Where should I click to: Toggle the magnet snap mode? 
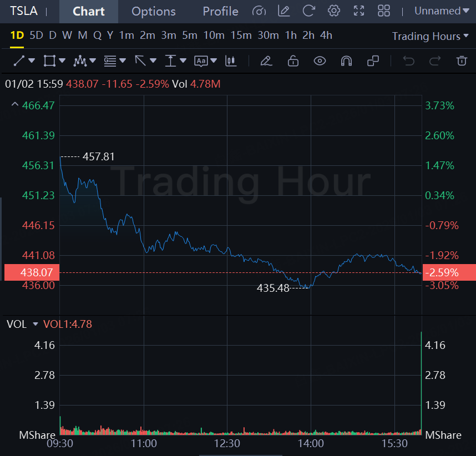(x=346, y=61)
